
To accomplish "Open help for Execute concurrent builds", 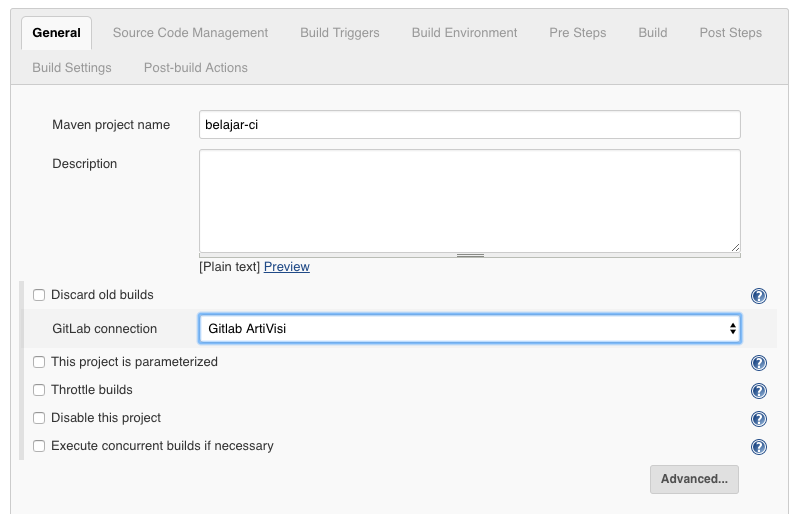I will click(x=758, y=447).
